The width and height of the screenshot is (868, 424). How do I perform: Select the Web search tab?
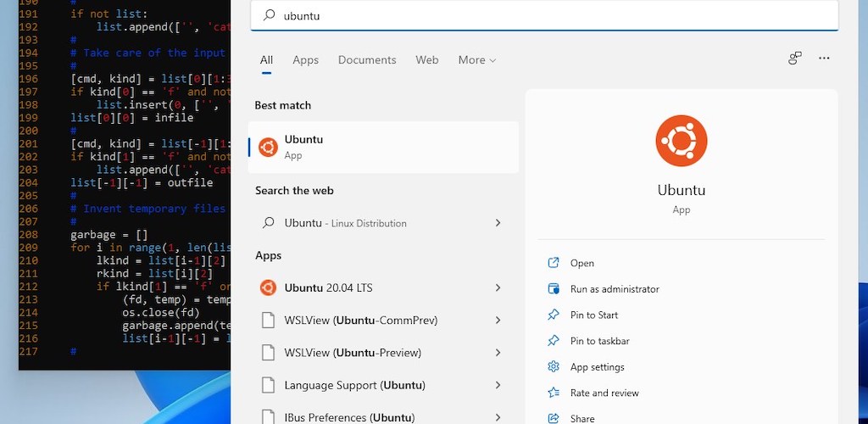427,60
